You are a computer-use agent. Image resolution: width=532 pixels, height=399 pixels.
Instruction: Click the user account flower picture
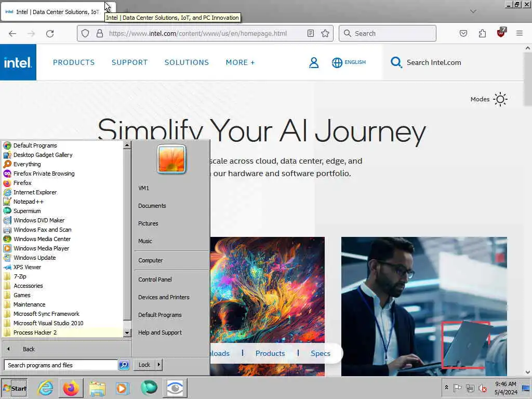[x=171, y=159]
